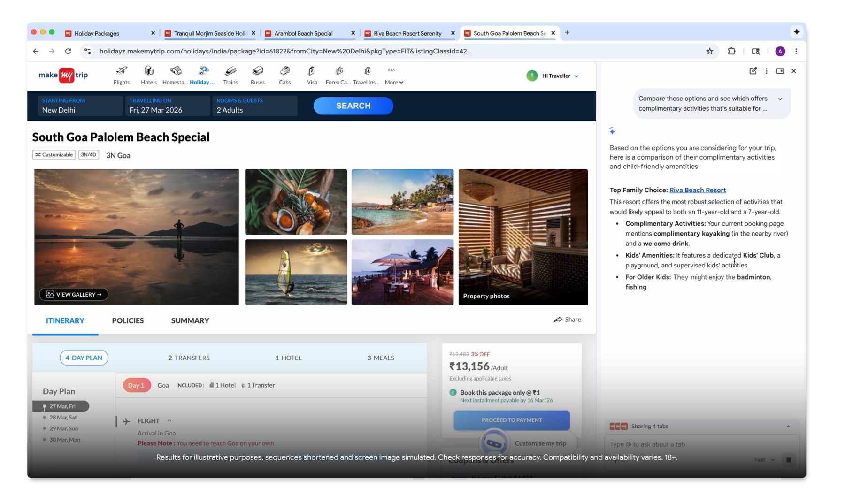Image resolution: width=868 pixels, height=488 pixels.
Task: Switch to the Arambol Beach Special browser tab
Action: [303, 33]
